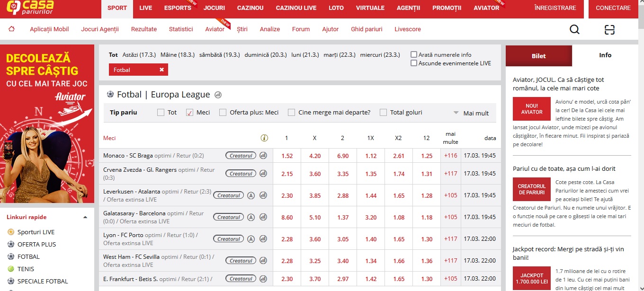
Task: Open Europa League statistics icon beside title
Action: (218, 95)
